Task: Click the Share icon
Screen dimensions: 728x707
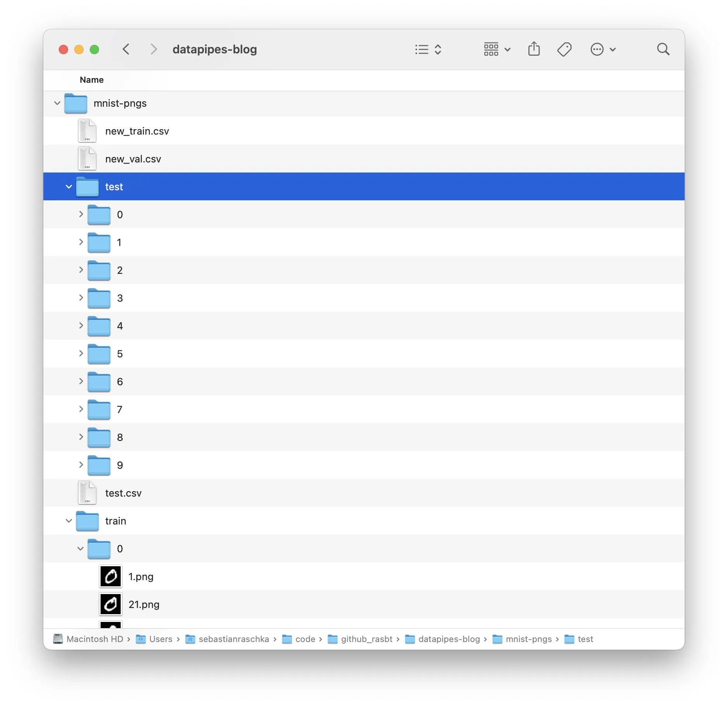Action: point(534,49)
